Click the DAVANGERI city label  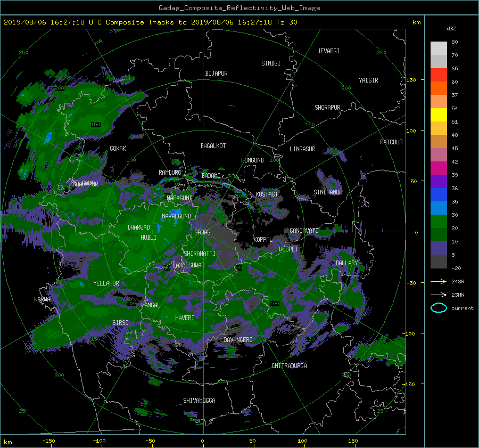point(238,340)
